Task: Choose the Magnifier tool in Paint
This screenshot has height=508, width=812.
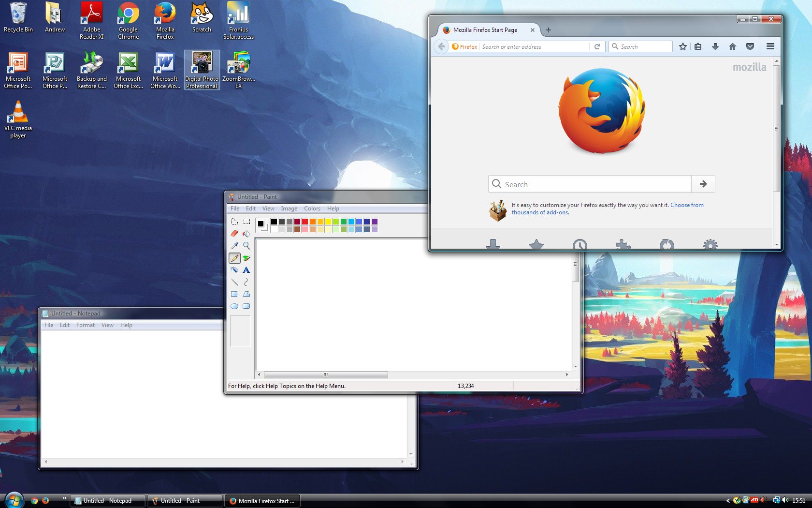Action: tap(246, 245)
